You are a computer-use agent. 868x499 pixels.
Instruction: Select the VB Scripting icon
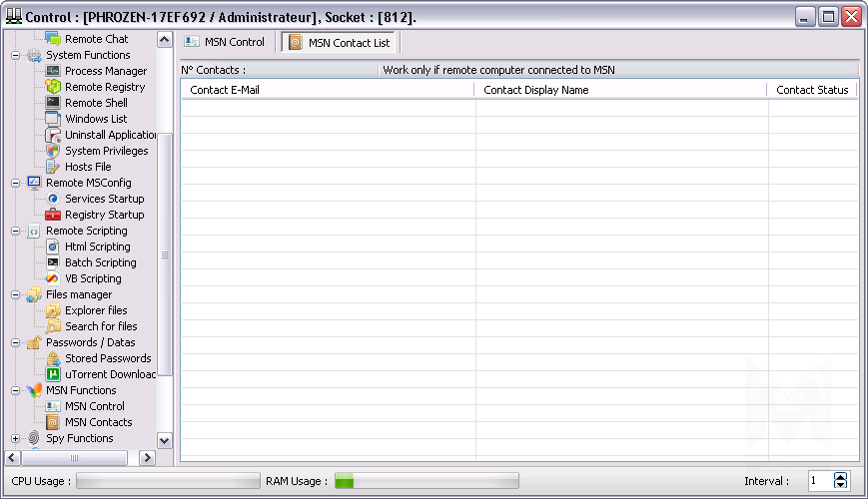click(x=53, y=278)
